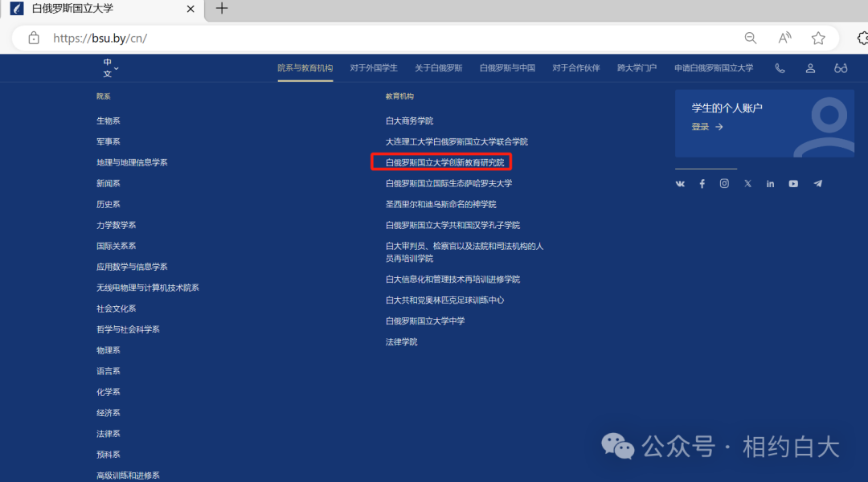Screen dimensions: 868x482
Task: Open the 高级训练和进修系 link
Action: point(128,476)
